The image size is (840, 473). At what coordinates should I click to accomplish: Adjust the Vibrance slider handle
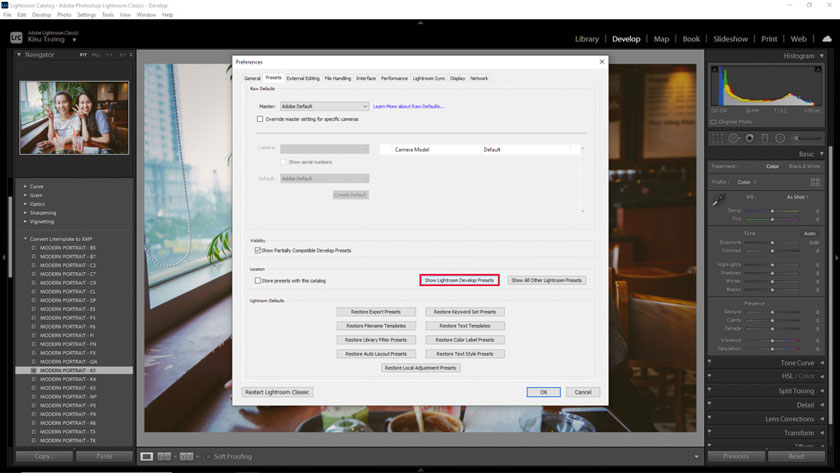point(772,340)
